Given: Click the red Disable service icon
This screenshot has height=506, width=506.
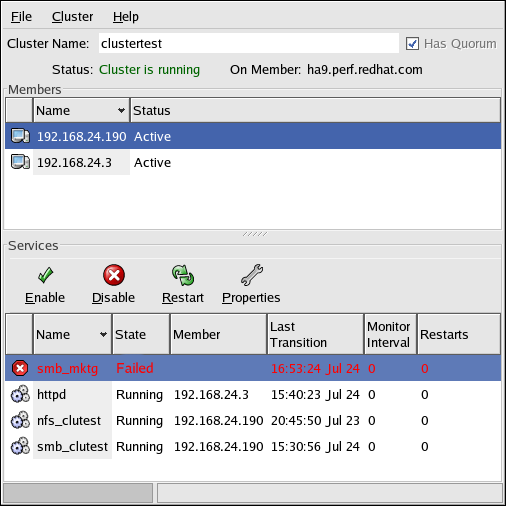Looking at the screenshot, I should pos(114,275).
